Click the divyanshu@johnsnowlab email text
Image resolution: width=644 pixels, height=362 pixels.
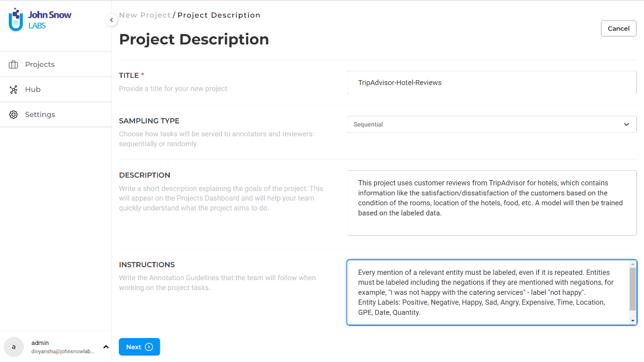tap(63, 351)
